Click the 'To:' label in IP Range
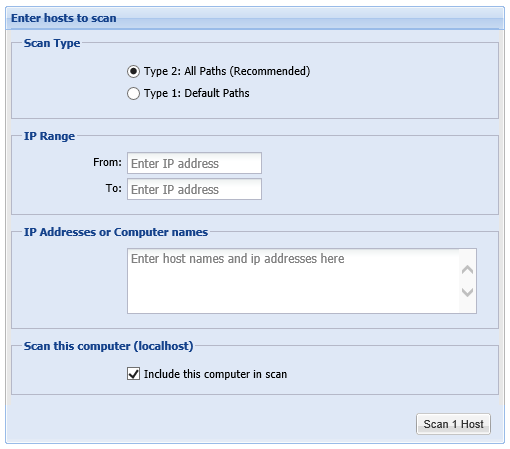 (114, 188)
